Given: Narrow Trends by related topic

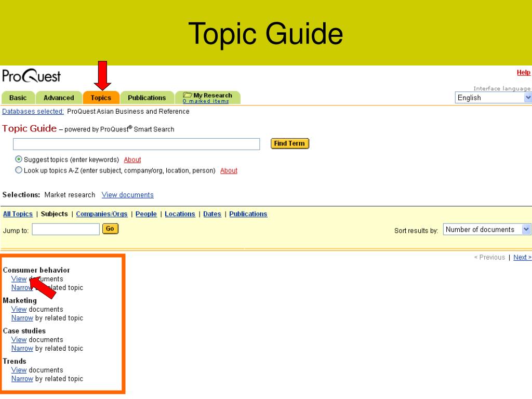Looking at the screenshot, I should 22,379.
